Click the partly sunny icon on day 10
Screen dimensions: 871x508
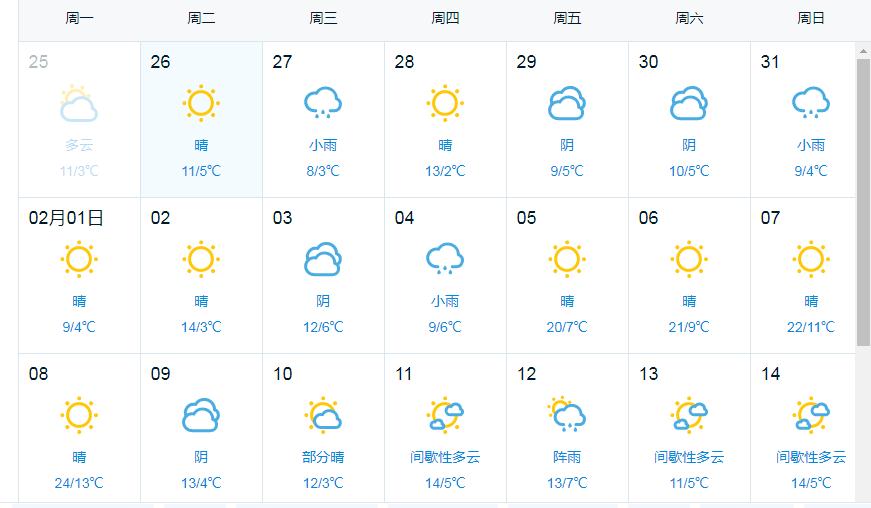pyautogui.click(x=323, y=415)
